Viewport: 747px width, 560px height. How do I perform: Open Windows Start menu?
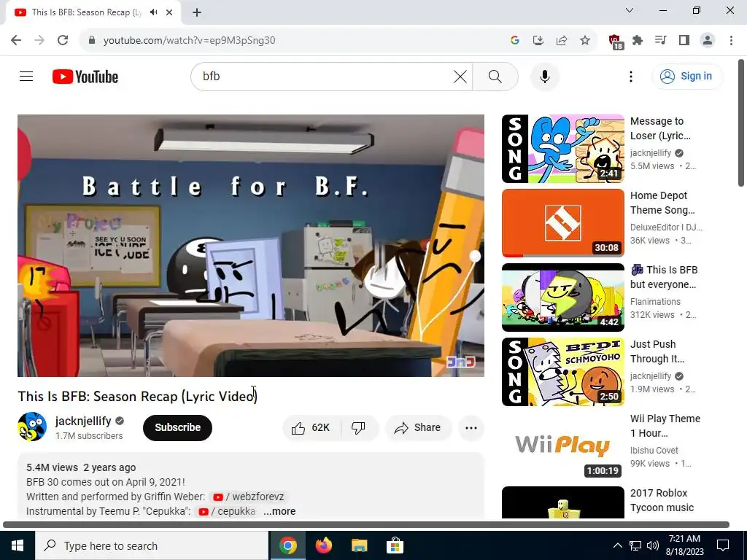pyautogui.click(x=18, y=545)
